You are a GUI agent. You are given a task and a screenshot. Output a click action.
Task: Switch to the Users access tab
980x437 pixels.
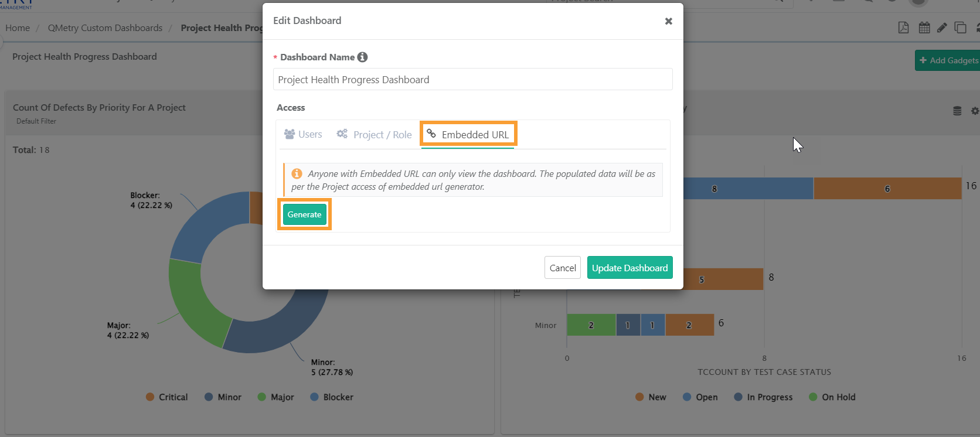point(303,134)
